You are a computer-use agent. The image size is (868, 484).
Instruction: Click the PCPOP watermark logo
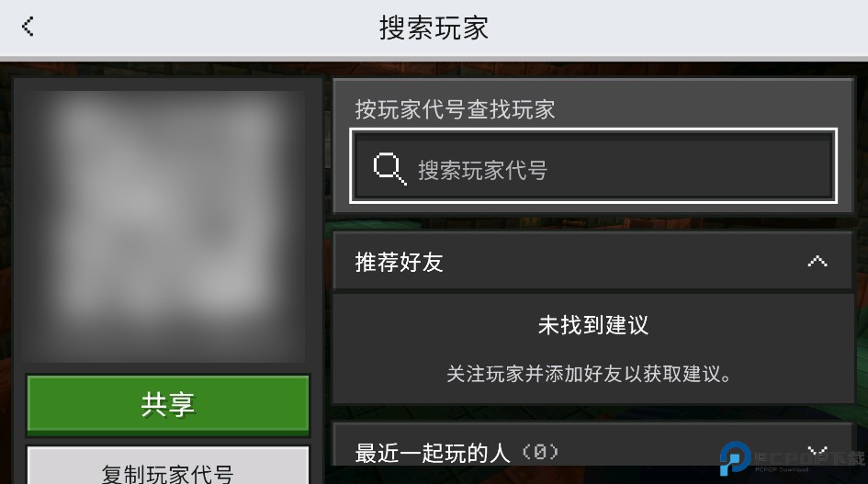735,458
